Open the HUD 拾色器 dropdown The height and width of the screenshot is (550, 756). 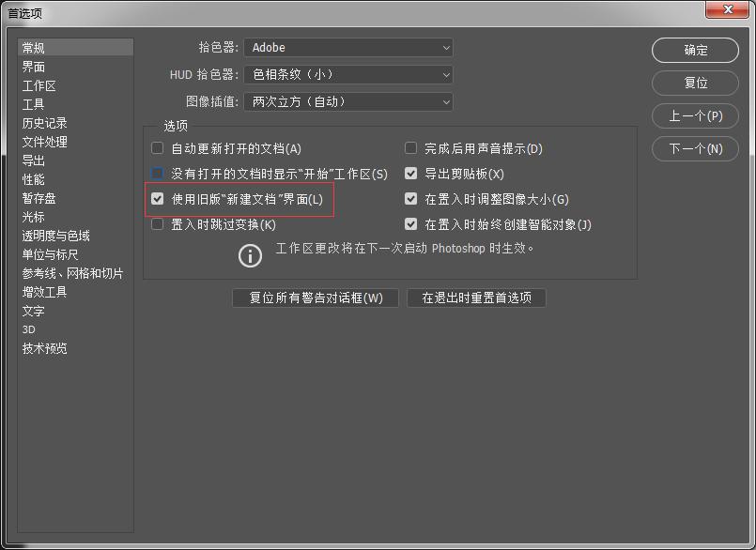348,74
